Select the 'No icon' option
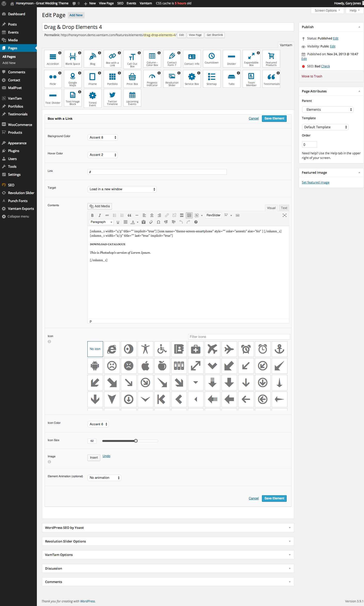Viewport: 364px width, 606px height. tap(95, 349)
